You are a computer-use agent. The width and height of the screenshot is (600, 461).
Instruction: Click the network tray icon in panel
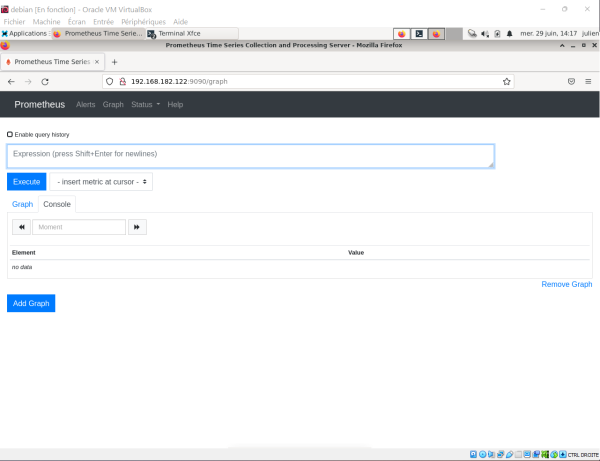(472, 34)
